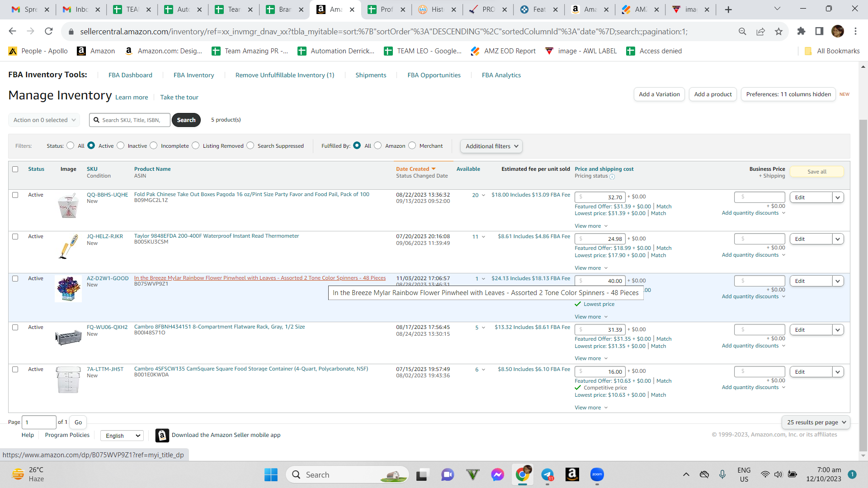Open the FBA Opportunities tab
868x488 pixels.
pos(434,75)
